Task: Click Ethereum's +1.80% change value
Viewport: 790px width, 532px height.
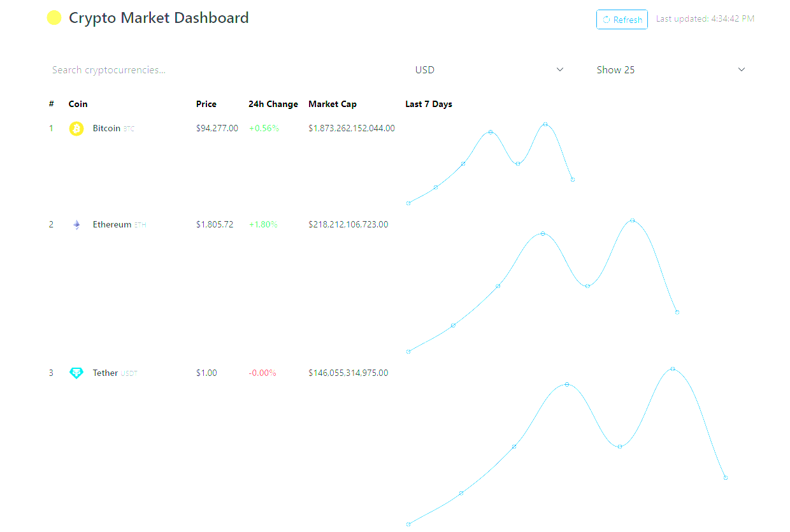Action: coord(263,224)
